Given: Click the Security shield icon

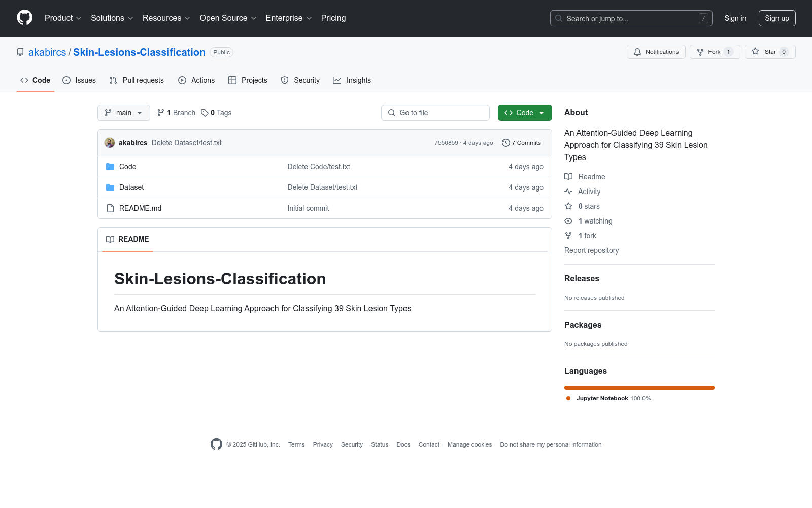Looking at the screenshot, I should [285, 80].
